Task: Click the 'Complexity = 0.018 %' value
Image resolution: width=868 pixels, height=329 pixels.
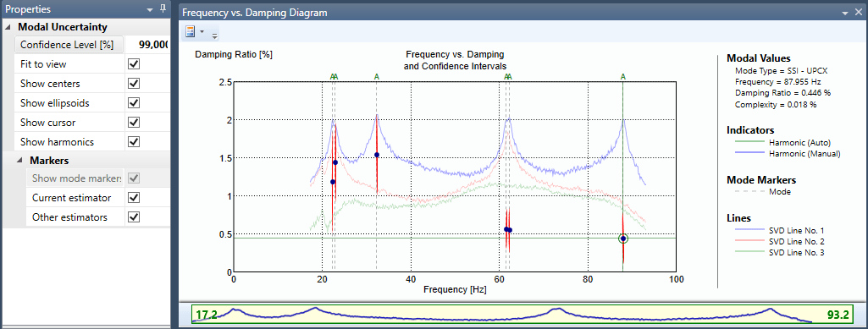Action: (776, 104)
